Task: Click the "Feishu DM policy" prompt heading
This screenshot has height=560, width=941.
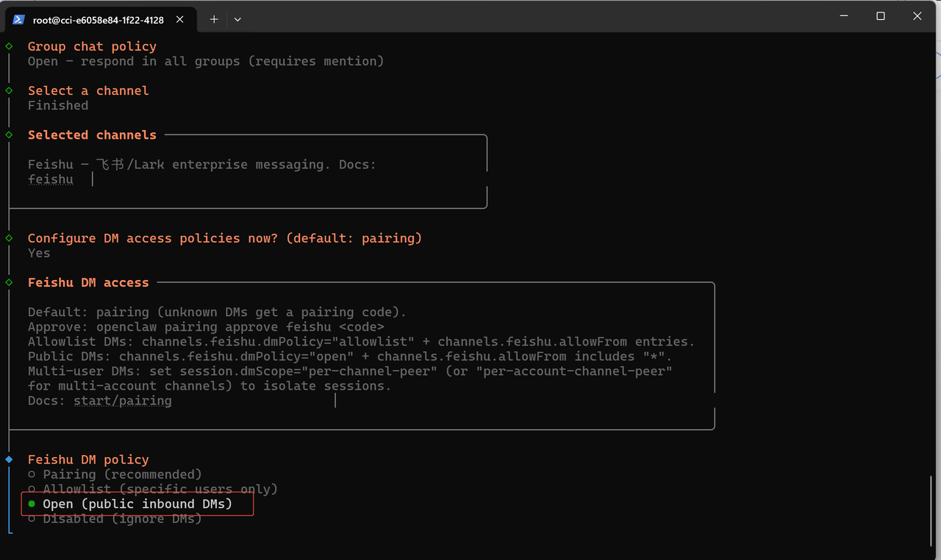Action: coord(88,460)
